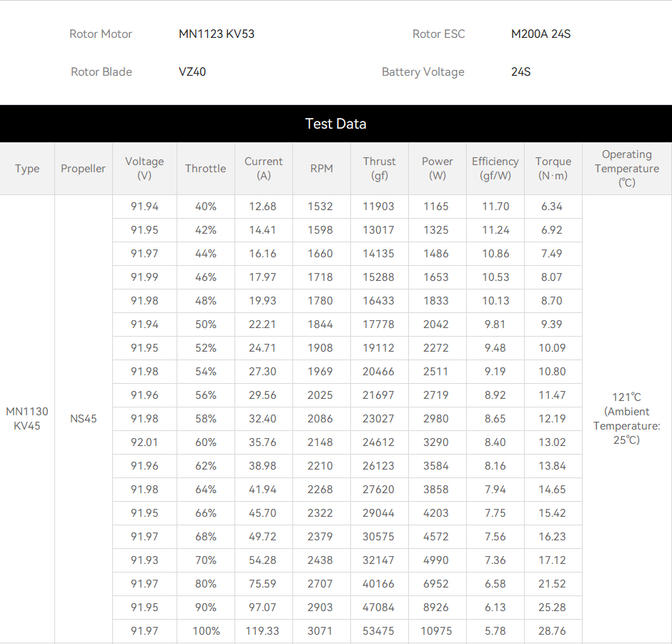The height and width of the screenshot is (644, 672).
Task: Click the 53475 thrust value
Action: [378, 630]
